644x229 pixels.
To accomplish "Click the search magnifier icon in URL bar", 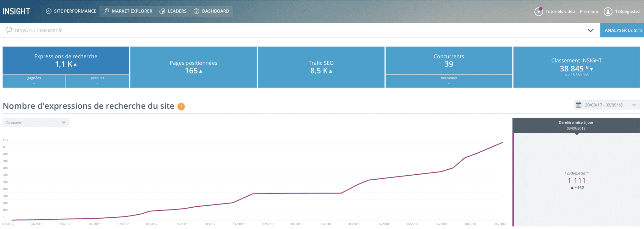I will click(x=9, y=30).
